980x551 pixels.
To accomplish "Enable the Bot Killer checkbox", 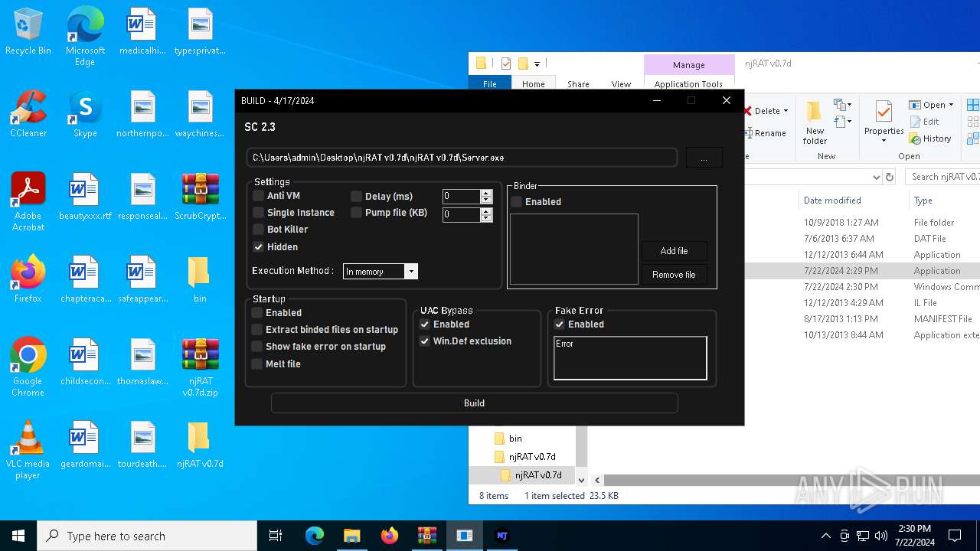I will (x=259, y=230).
